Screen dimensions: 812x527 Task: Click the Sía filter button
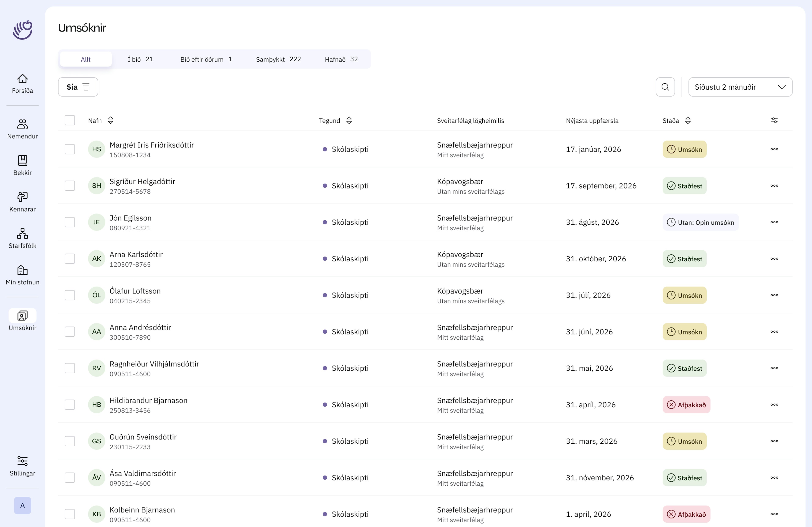pos(78,87)
